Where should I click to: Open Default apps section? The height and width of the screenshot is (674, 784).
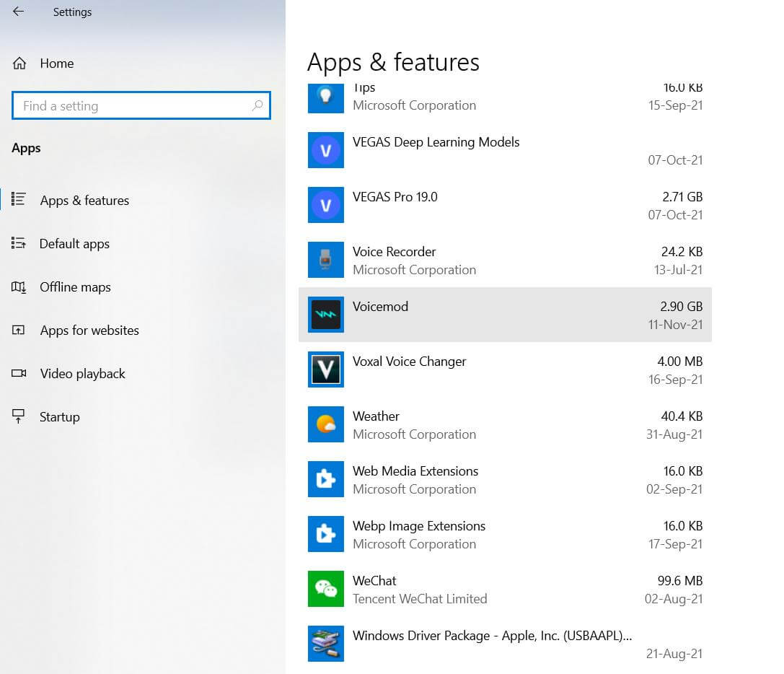74,244
